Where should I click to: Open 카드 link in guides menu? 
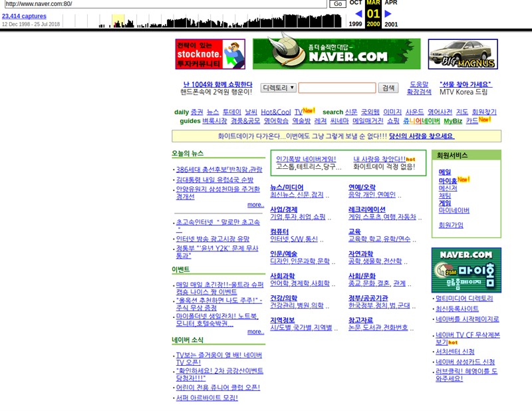click(x=472, y=121)
